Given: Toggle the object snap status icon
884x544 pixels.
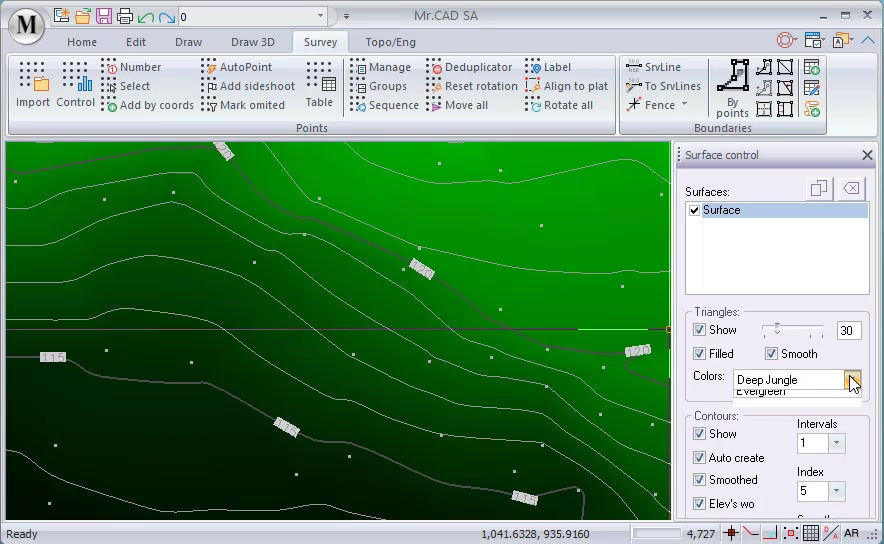Looking at the screenshot, I should tap(790, 533).
